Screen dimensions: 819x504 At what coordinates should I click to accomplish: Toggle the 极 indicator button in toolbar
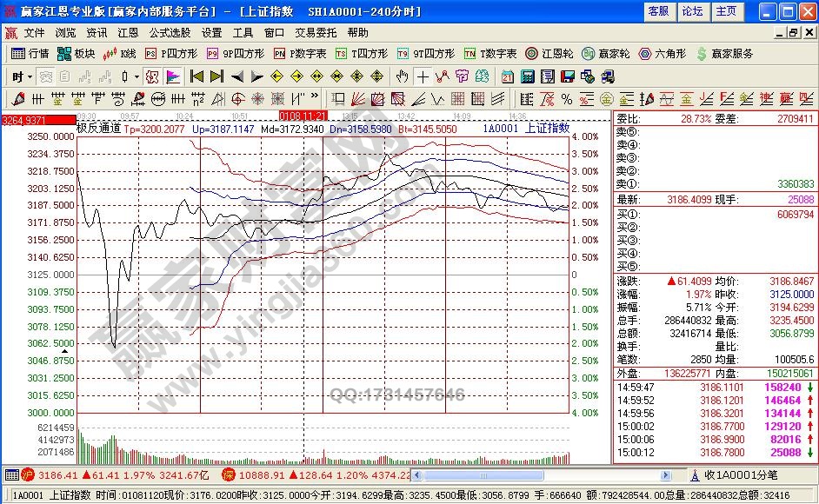150,76
